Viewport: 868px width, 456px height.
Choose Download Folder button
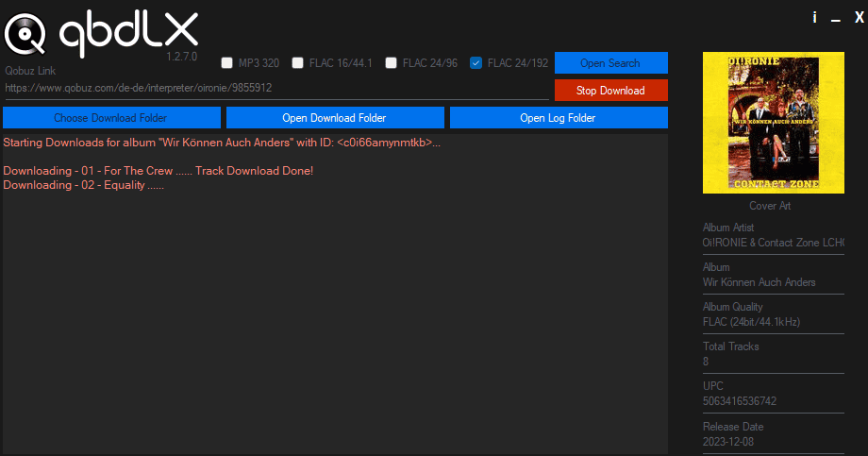point(112,117)
